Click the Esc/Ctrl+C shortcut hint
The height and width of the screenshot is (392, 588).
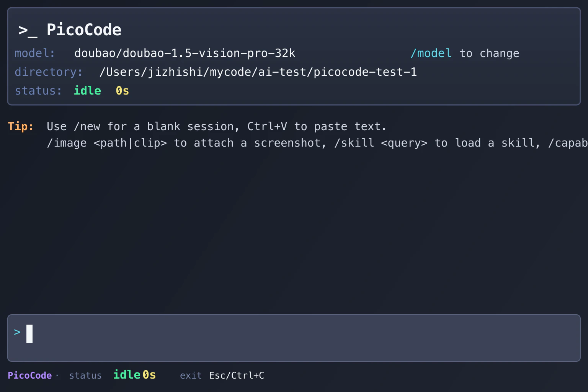coord(237,376)
